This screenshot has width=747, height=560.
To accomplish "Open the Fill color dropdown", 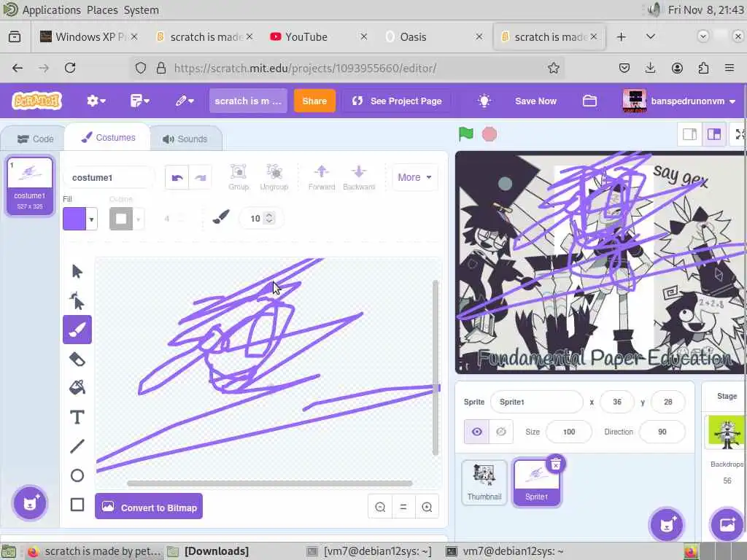I will click(x=91, y=219).
